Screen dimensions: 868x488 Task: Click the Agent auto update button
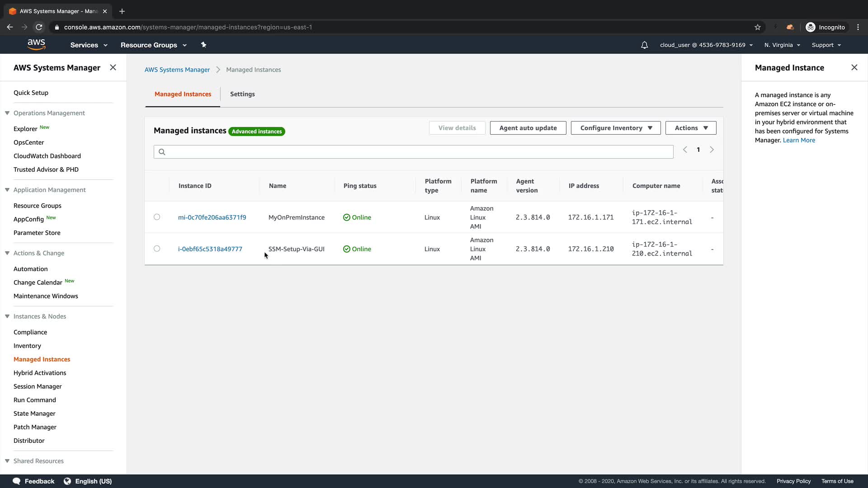528,128
